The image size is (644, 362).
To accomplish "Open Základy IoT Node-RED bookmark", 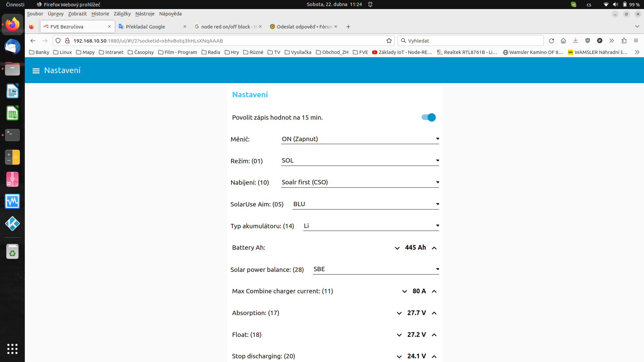I will tap(402, 52).
